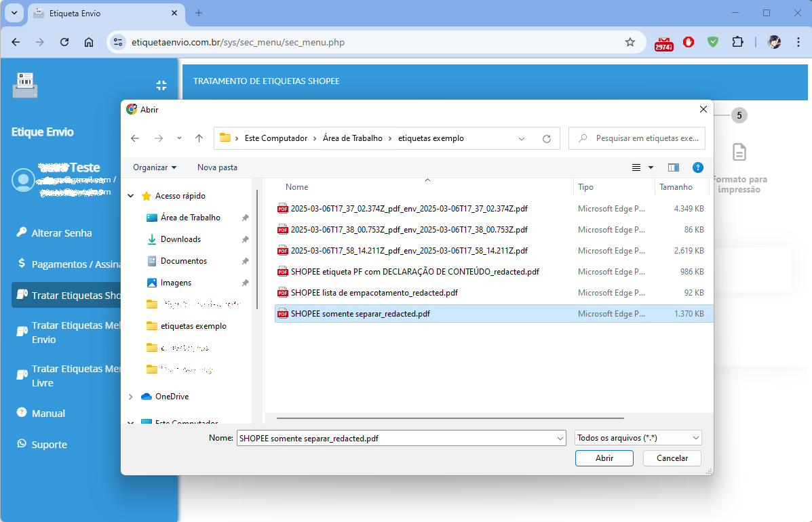Image resolution: width=812 pixels, height=522 pixels.
Task: Click the pin icon beside Imagens
Action: pyautogui.click(x=246, y=283)
